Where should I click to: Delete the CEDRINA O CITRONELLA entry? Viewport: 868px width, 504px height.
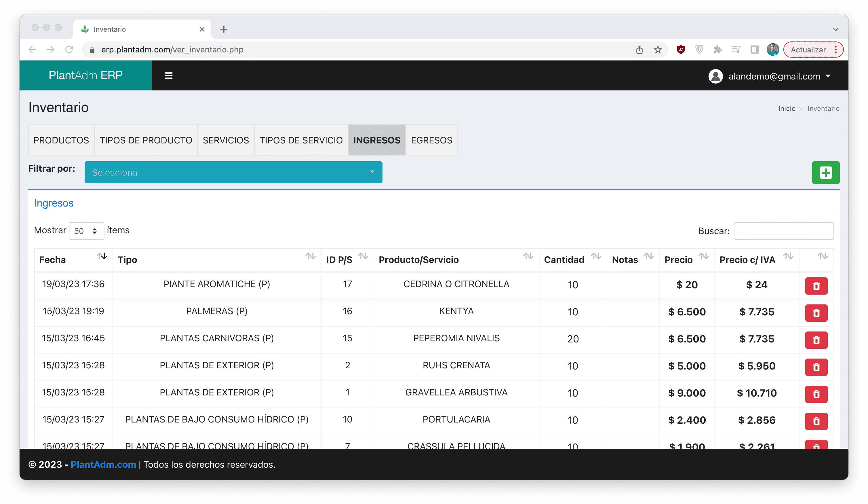point(816,286)
